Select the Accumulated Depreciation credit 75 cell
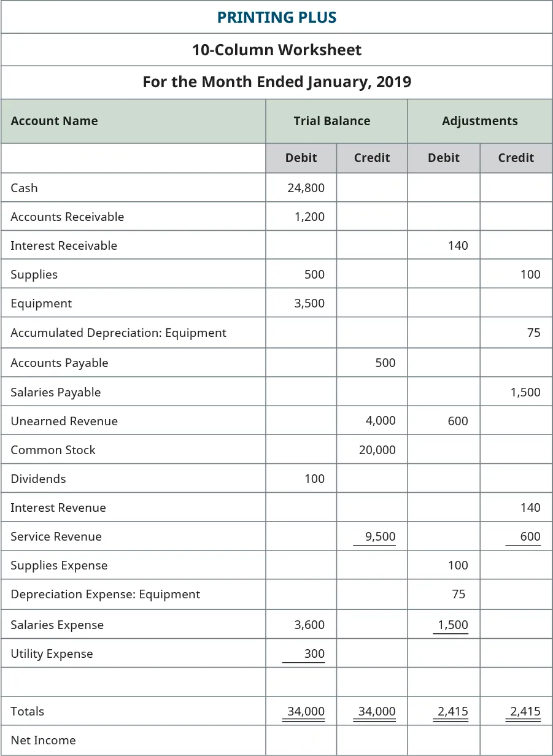553x756 pixels. [533, 333]
